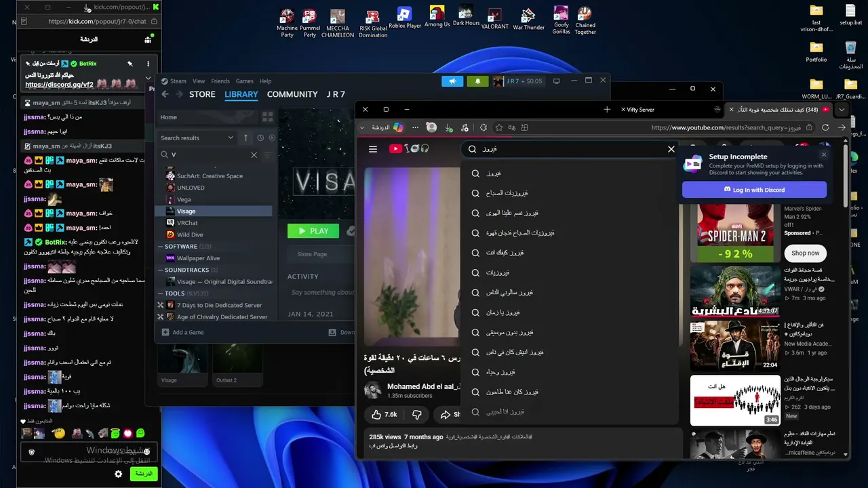
Task: Launch Dark Hours desktop shortcut
Action: point(466,16)
